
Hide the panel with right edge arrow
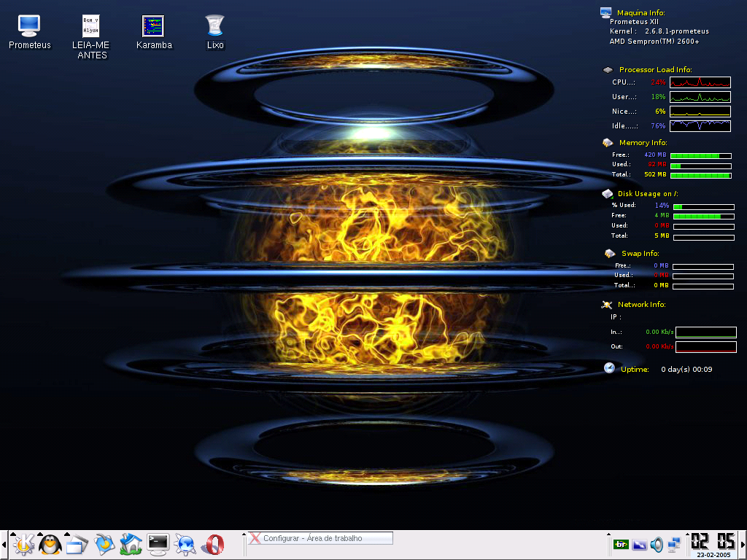743,544
